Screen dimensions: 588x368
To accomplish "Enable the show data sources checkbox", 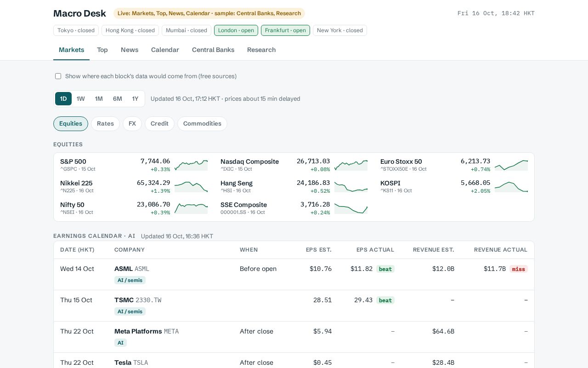I will pos(58,76).
